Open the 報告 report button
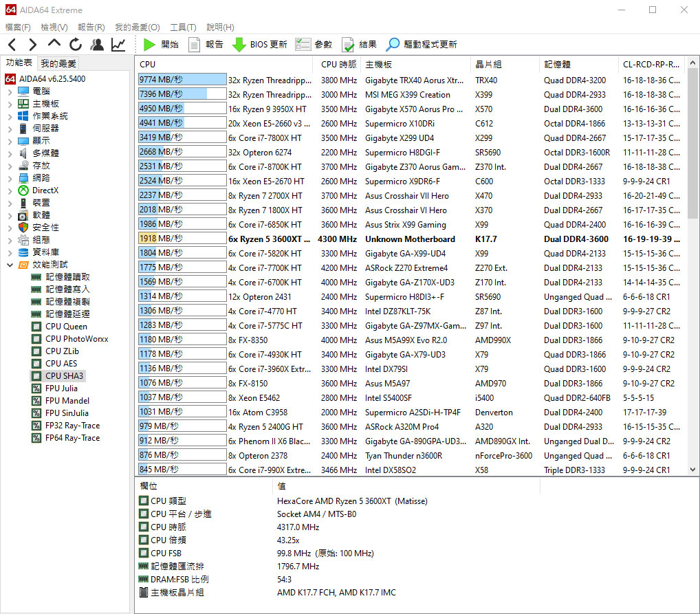 point(206,45)
